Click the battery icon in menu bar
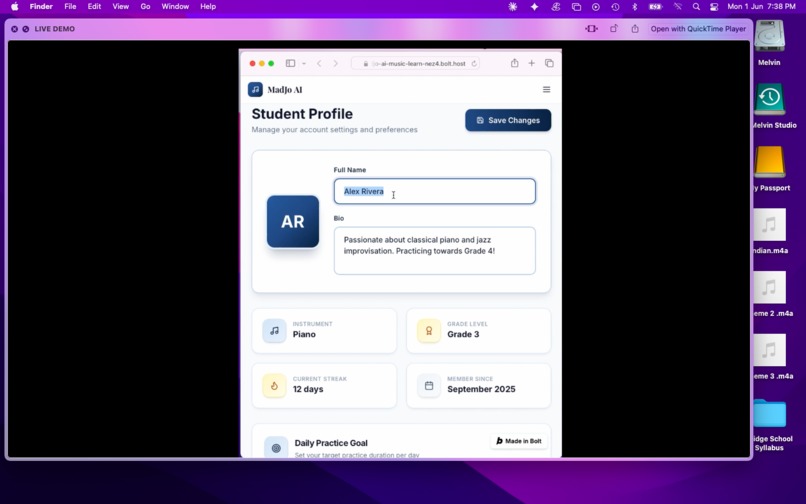This screenshot has height=504, width=806. pyautogui.click(x=655, y=7)
